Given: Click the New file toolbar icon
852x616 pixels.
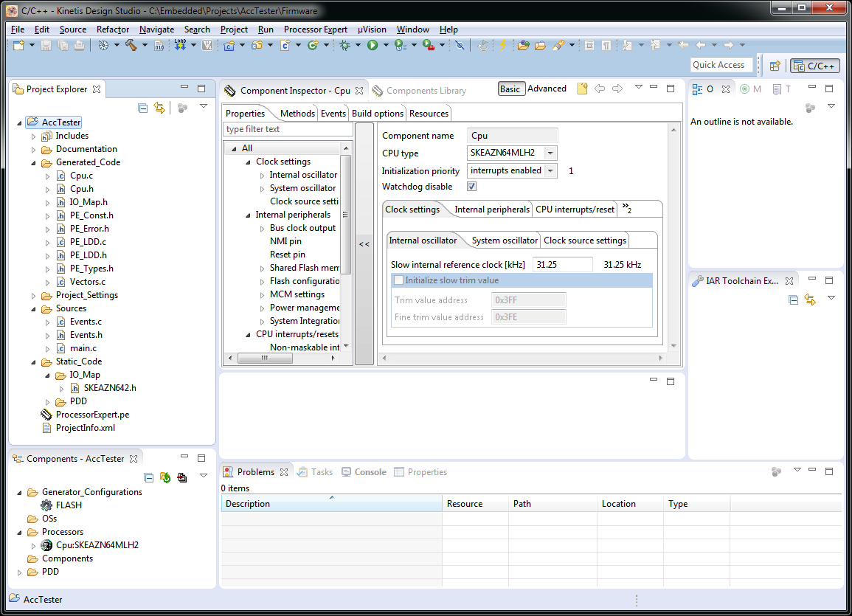Looking at the screenshot, I should 19,45.
